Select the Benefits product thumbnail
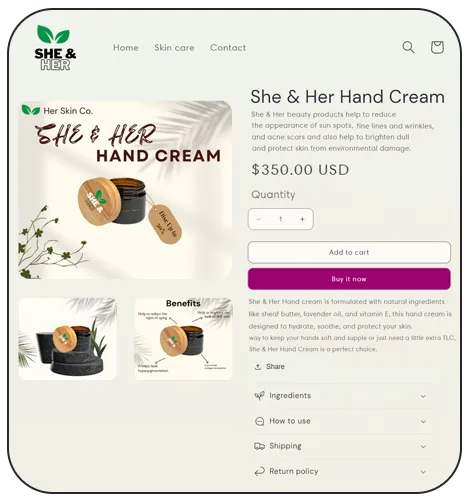This screenshot has height=502, width=470. click(x=183, y=339)
